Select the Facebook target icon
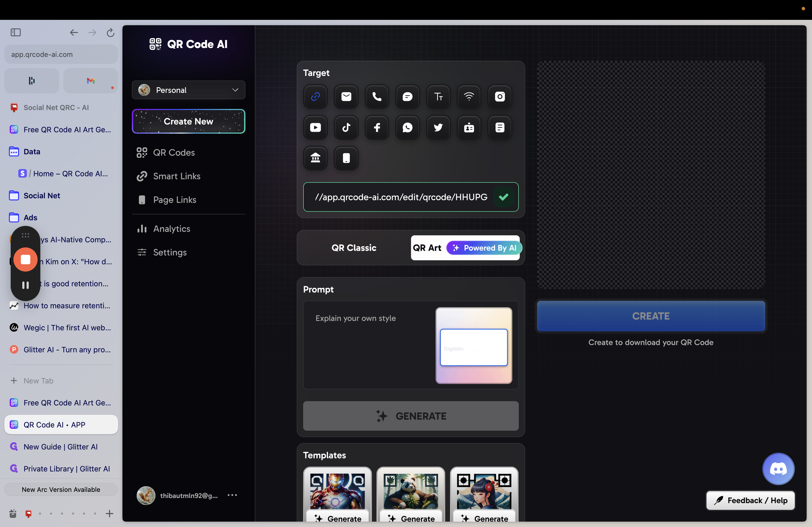The image size is (812, 527). pyautogui.click(x=377, y=127)
